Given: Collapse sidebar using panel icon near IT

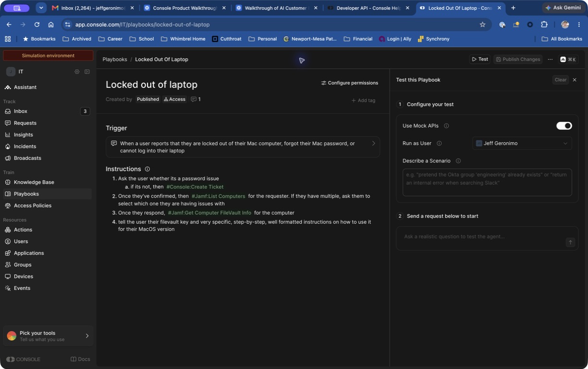Looking at the screenshot, I should (x=87, y=72).
